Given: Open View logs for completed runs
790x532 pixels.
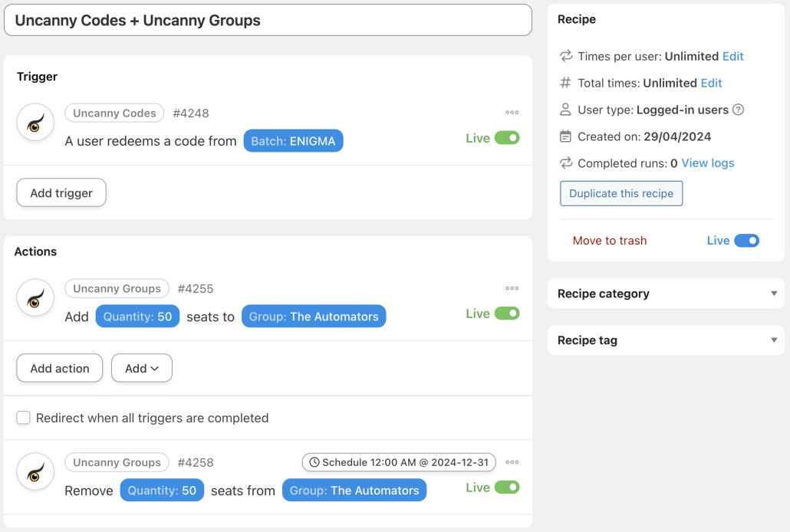Looking at the screenshot, I should coord(708,163).
